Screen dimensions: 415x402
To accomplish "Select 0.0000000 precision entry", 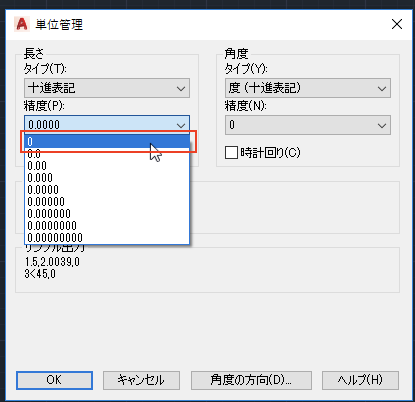I will 107,226.
